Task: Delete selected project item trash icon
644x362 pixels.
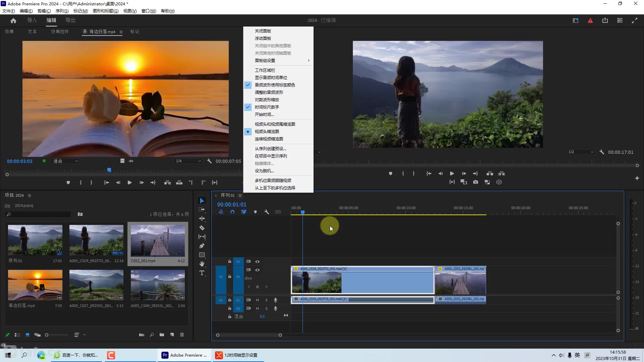Action: point(182,335)
